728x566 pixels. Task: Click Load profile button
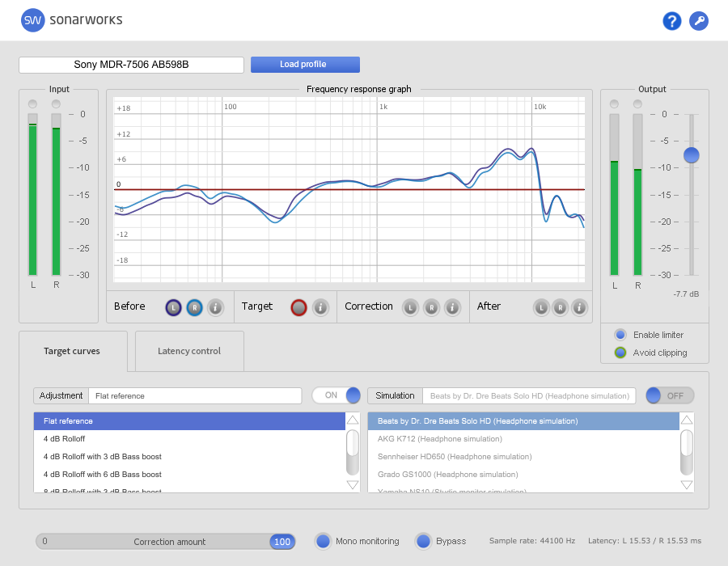(305, 65)
